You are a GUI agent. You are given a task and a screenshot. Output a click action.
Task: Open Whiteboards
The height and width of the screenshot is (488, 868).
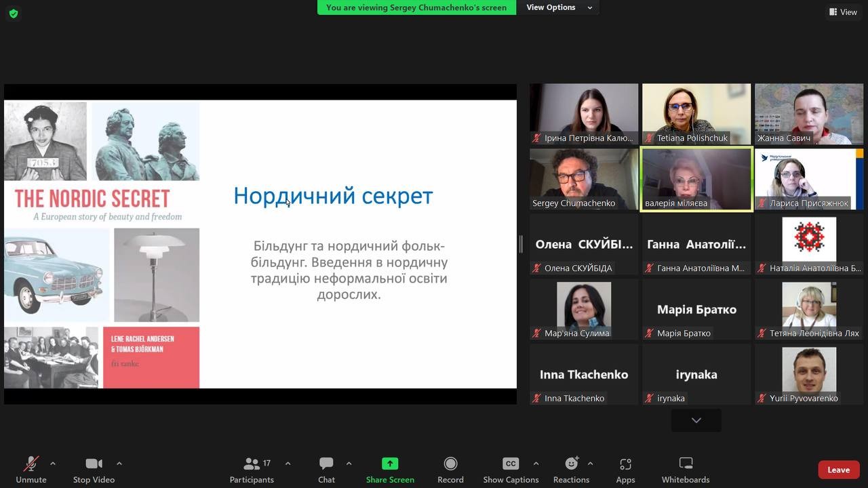[685, 470]
